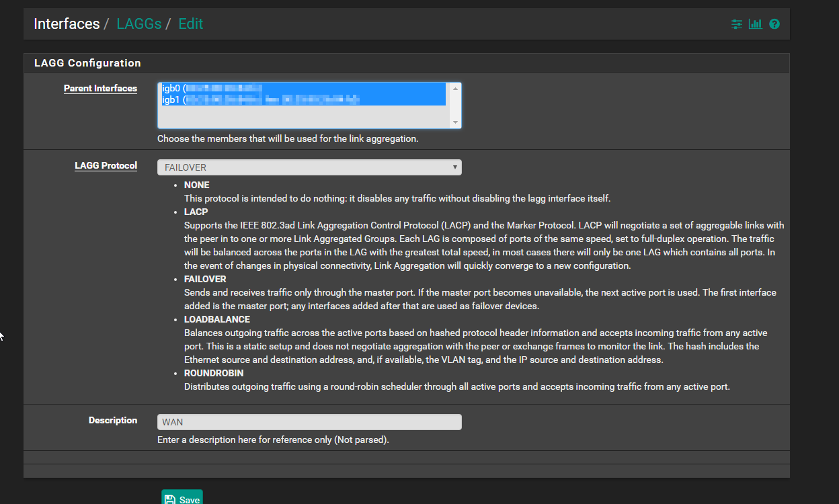Click the floppy disk icon on Save
The image size is (839, 504).
170,499
